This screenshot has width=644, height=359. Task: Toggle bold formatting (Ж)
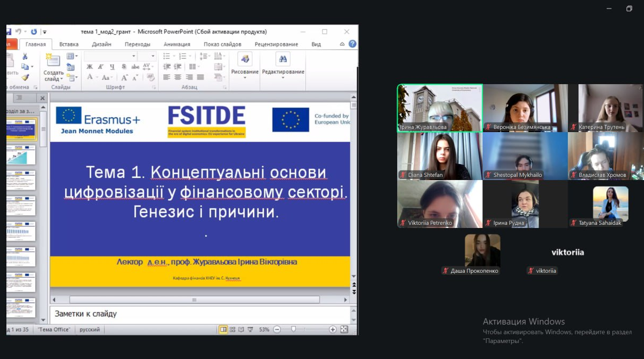(x=90, y=67)
